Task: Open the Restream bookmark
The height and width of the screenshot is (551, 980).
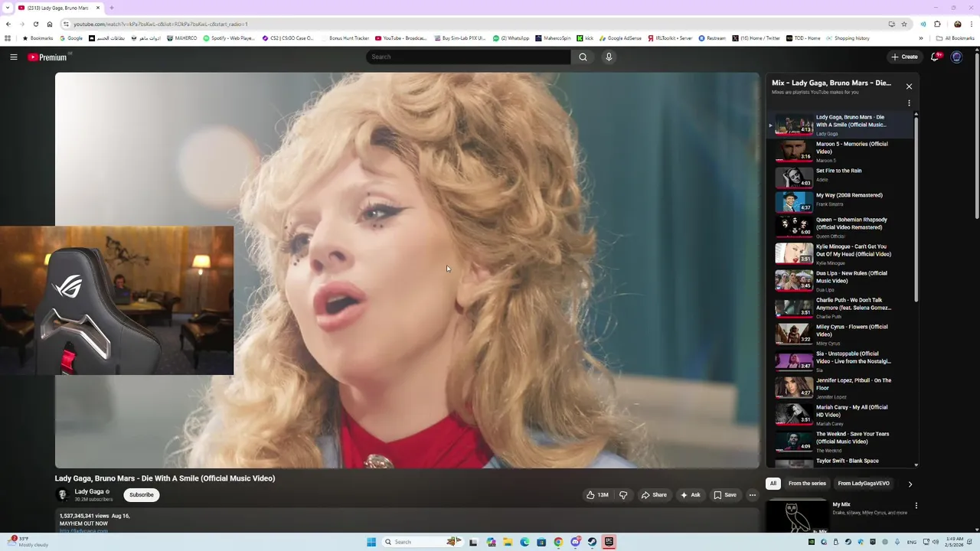Action: point(712,38)
